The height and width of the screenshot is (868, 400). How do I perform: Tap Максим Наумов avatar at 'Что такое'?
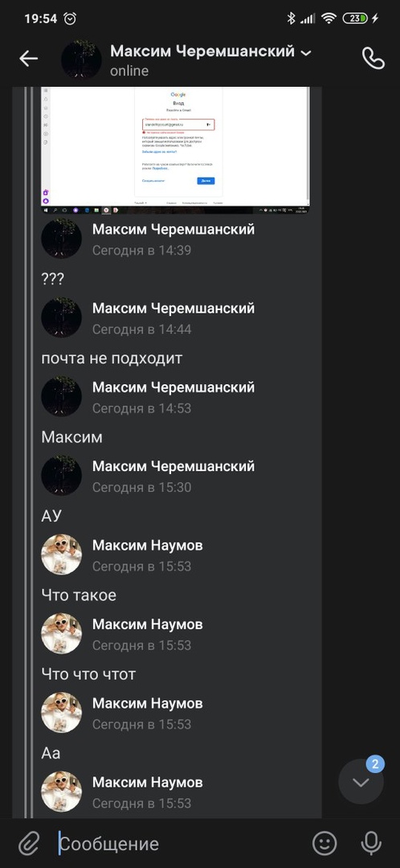pos(61,555)
